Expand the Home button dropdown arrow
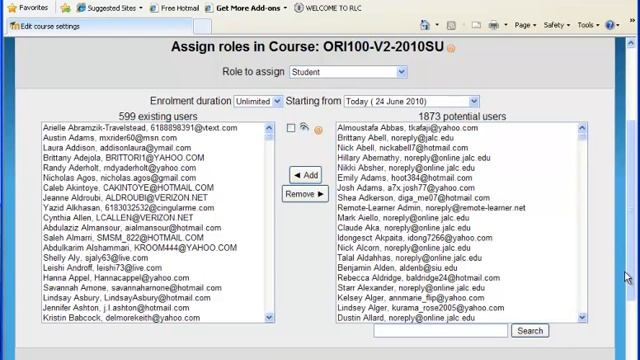This screenshot has width=640, height=360. pyautogui.click(x=437, y=25)
